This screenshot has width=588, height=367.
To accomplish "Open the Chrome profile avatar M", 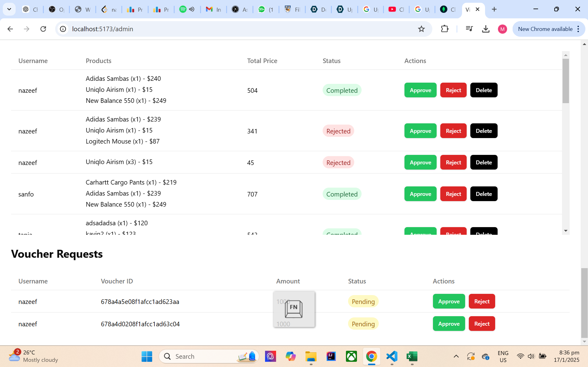I will click(x=502, y=29).
